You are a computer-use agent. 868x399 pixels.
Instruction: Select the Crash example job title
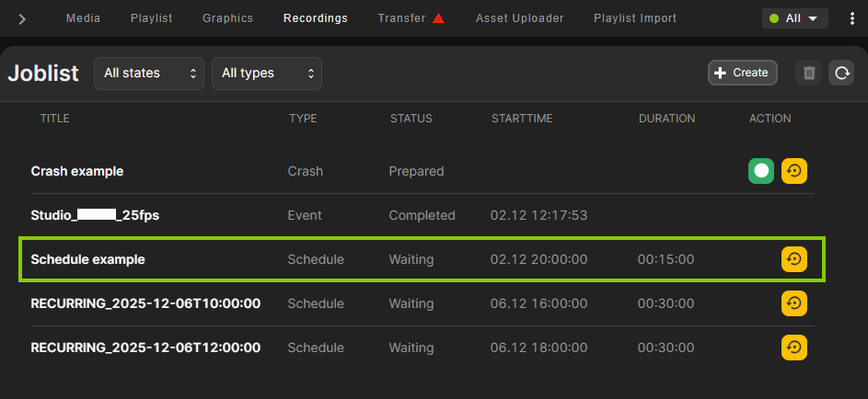pyautogui.click(x=77, y=171)
